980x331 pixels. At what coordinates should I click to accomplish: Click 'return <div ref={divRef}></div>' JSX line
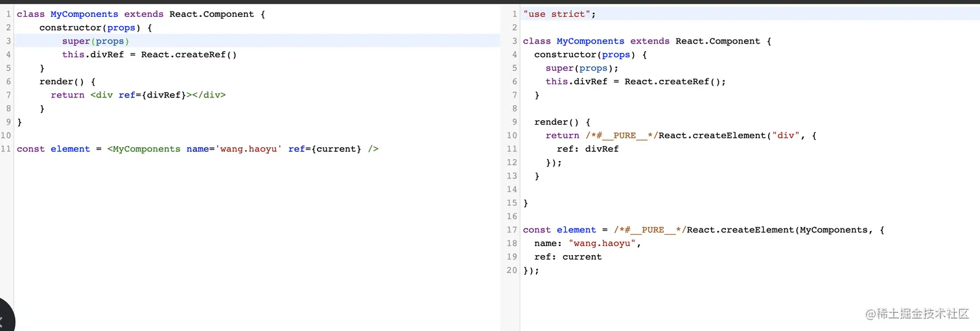point(138,95)
